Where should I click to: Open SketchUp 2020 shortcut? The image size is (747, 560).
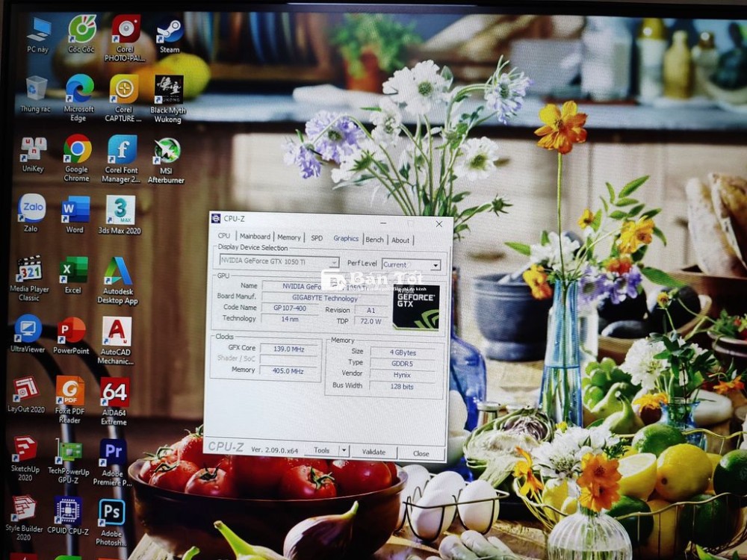click(x=25, y=458)
